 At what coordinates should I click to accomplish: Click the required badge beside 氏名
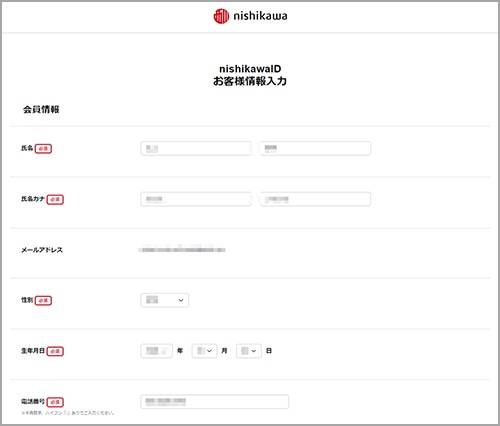(x=43, y=149)
